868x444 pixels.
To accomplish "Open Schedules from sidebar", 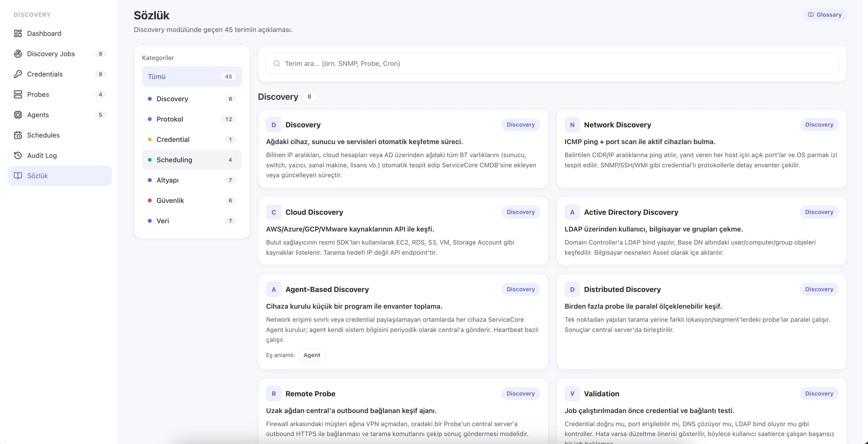I will pyautogui.click(x=60, y=135).
